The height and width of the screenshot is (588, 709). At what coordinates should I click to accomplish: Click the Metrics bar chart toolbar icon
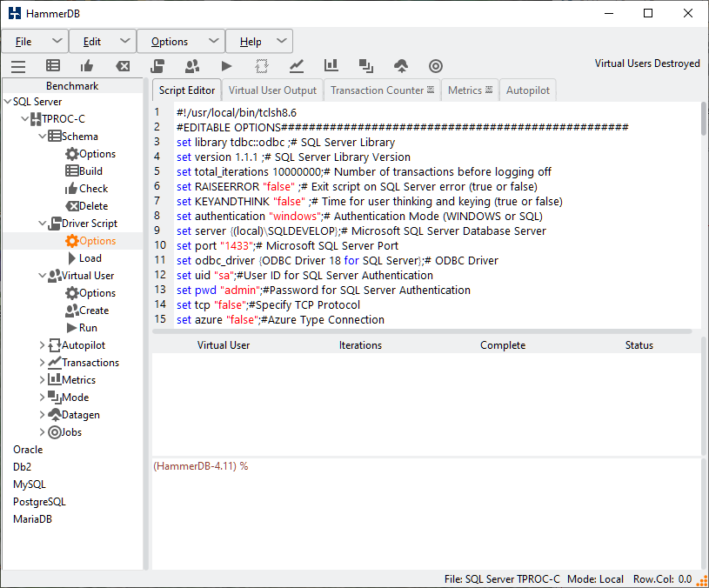(331, 66)
